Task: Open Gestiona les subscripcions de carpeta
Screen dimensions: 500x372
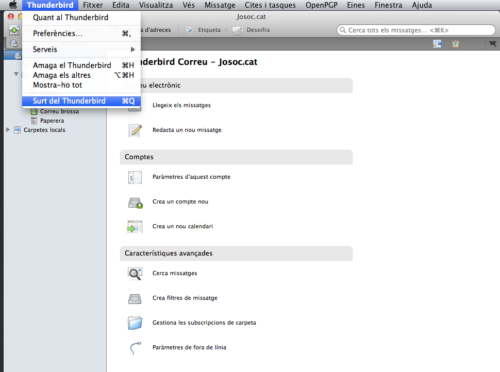Action: [204, 323]
